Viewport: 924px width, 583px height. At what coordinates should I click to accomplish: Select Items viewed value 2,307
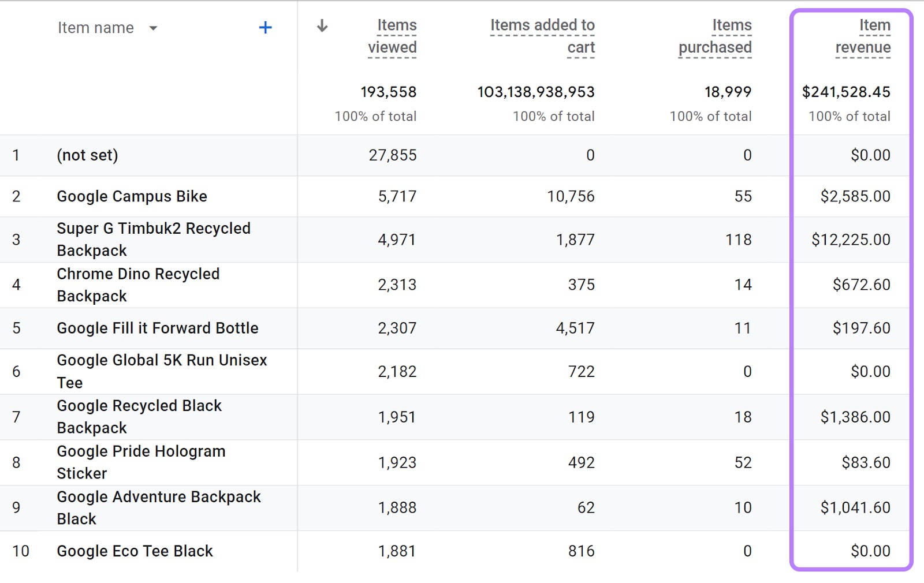(x=397, y=328)
